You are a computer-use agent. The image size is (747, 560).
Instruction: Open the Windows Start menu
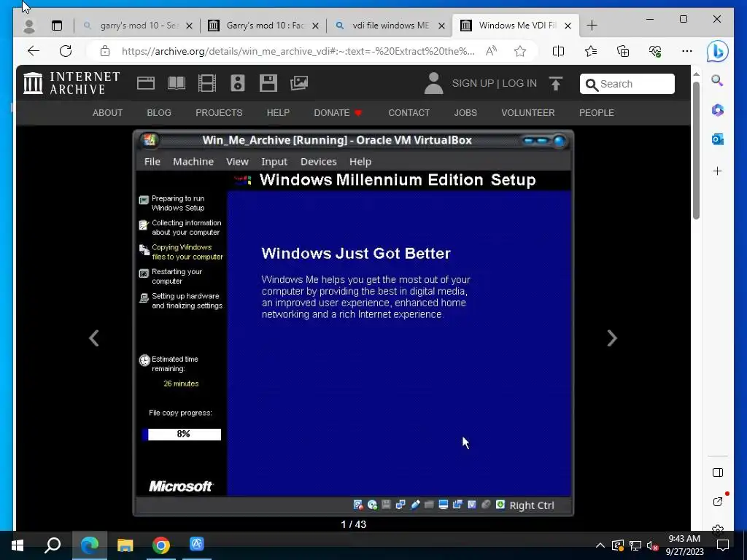(18, 545)
